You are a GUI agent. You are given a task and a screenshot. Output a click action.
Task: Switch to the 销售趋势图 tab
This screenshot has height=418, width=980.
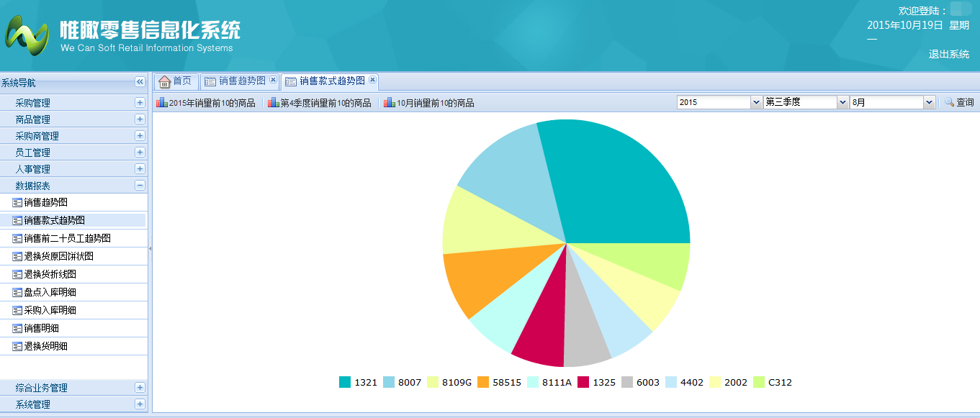(242, 81)
